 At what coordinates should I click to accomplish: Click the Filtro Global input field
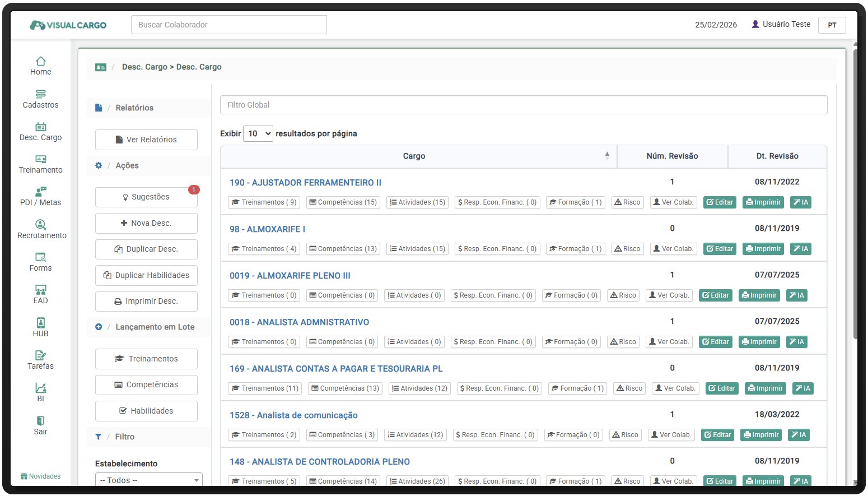[x=523, y=105]
